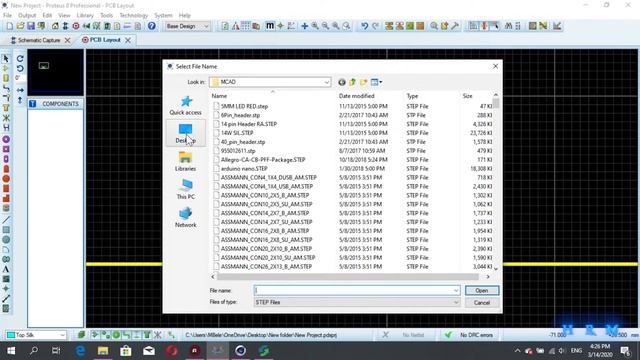The width and height of the screenshot is (640, 360).
Task: Open Network in dialog places bar
Action: tap(185, 218)
